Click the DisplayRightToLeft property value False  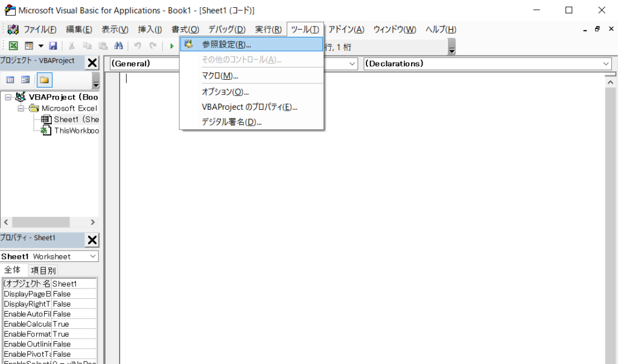point(74,304)
